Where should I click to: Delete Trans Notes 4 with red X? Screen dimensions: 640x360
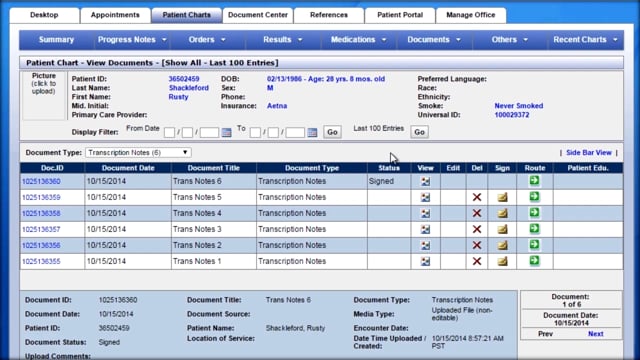pos(477,213)
